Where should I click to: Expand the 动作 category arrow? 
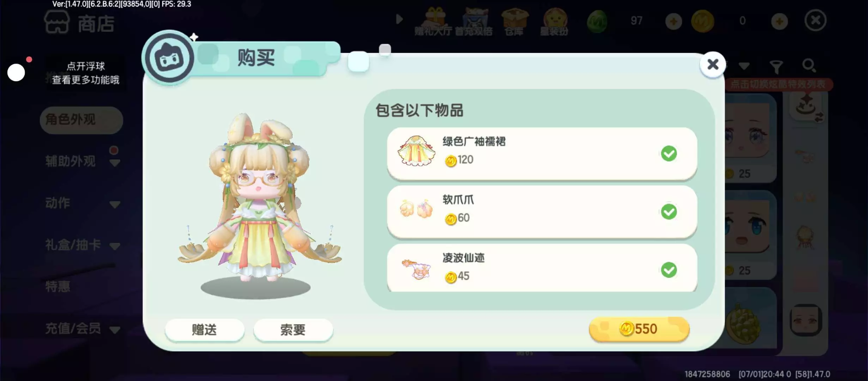115,204
